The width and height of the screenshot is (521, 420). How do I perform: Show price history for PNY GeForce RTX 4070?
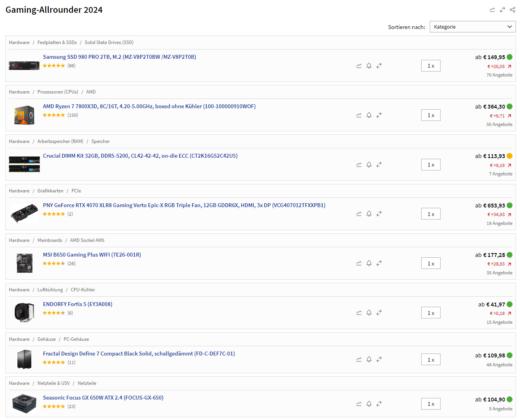359,214
